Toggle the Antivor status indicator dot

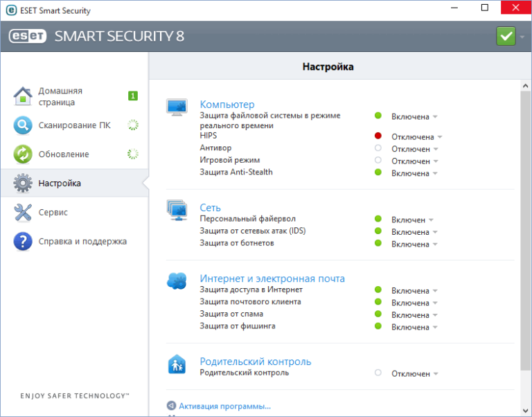coord(378,148)
